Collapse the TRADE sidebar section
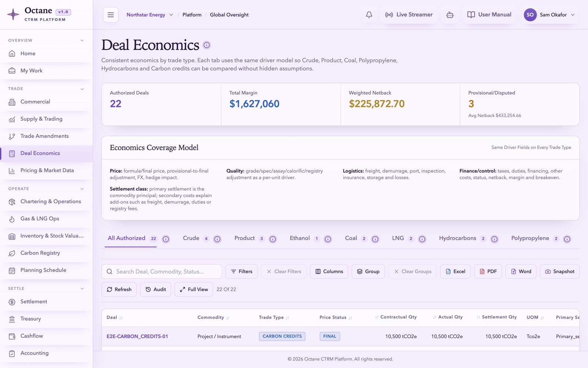588x368 pixels. (82, 89)
